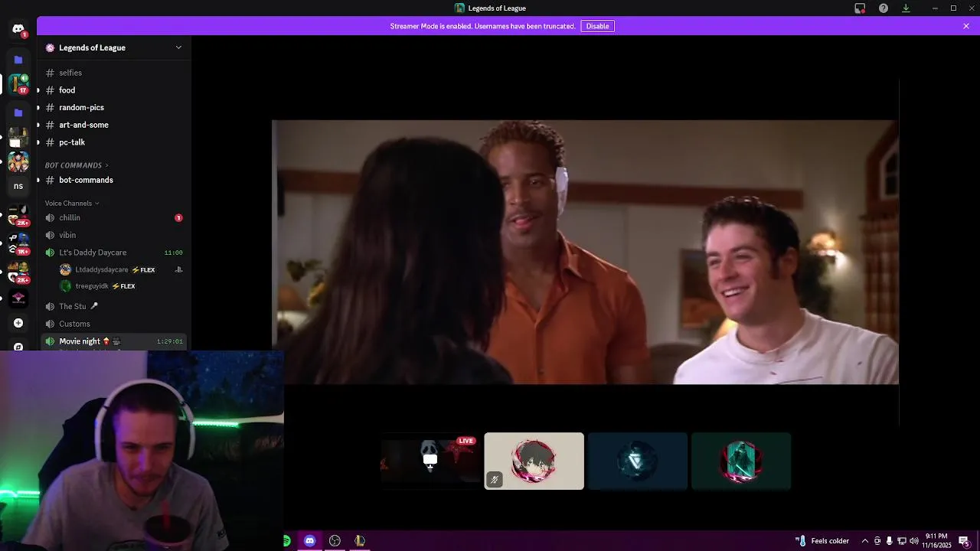The image size is (980, 551).
Task: Open Discord from the taskbar
Action: click(309, 541)
